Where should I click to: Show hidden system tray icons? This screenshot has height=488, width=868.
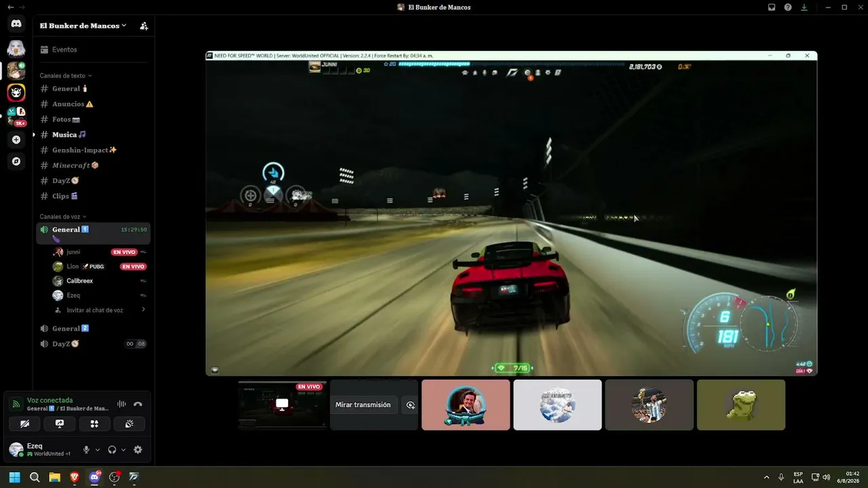[767, 477]
